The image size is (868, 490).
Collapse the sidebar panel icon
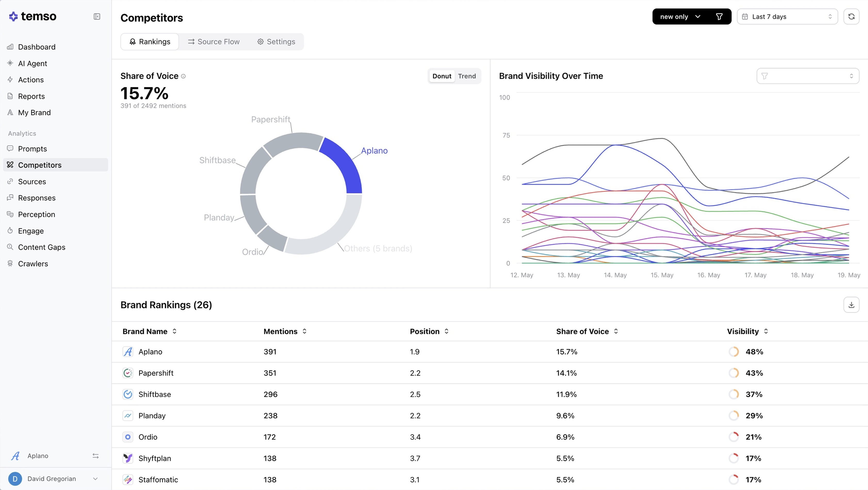point(97,17)
